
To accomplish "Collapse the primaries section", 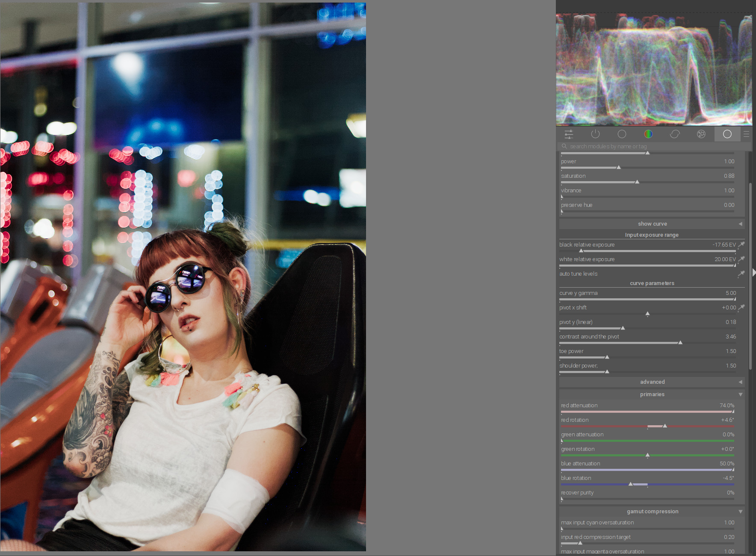I will [652, 394].
